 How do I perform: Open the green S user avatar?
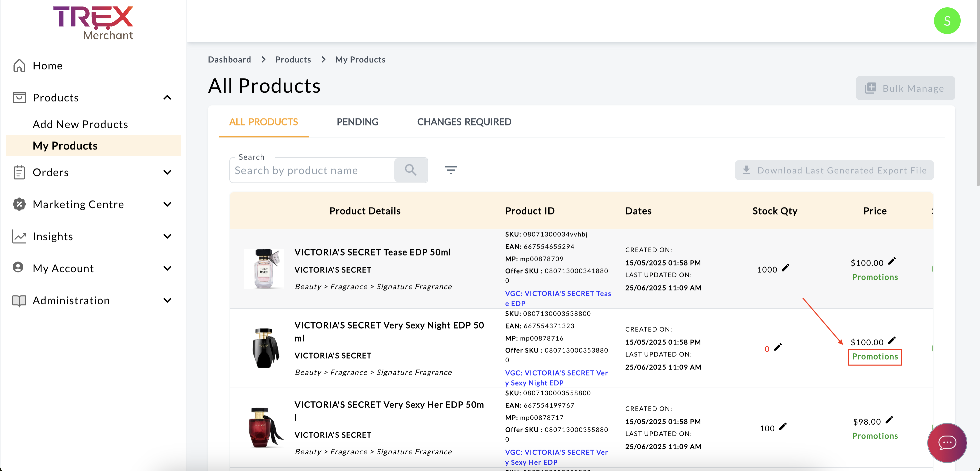947,21
